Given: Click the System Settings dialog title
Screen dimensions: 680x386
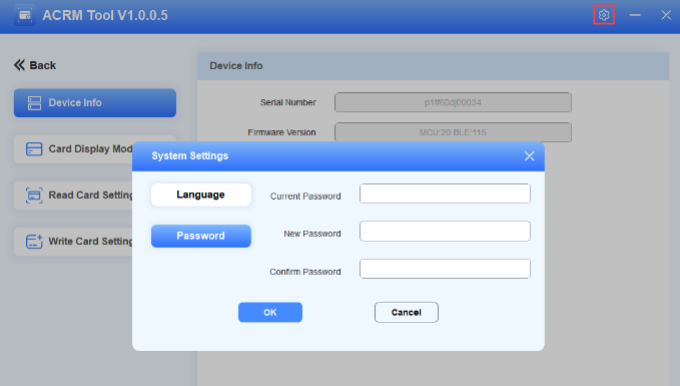Looking at the screenshot, I should click(x=190, y=156).
